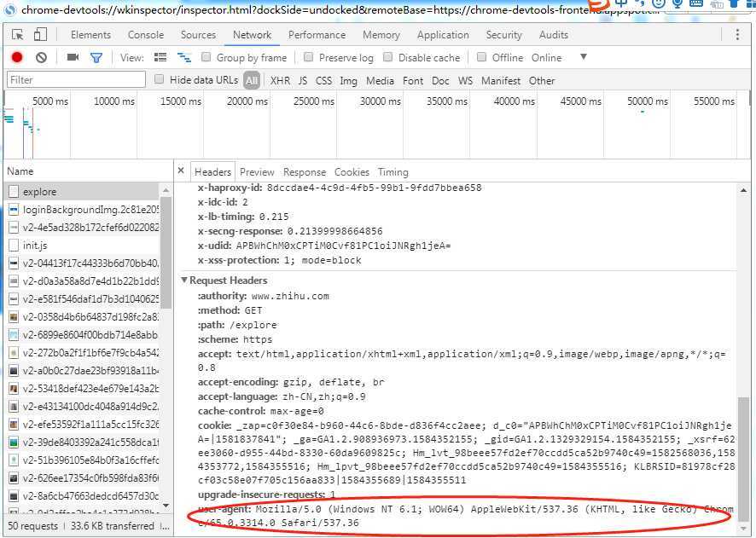The width and height of the screenshot is (756, 538).
Task: Select the document icon of explore
Action: (x=14, y=192)
